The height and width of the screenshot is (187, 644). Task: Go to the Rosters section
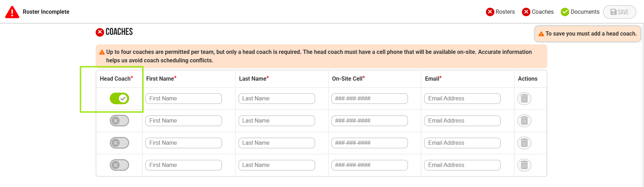pos(505,12)
